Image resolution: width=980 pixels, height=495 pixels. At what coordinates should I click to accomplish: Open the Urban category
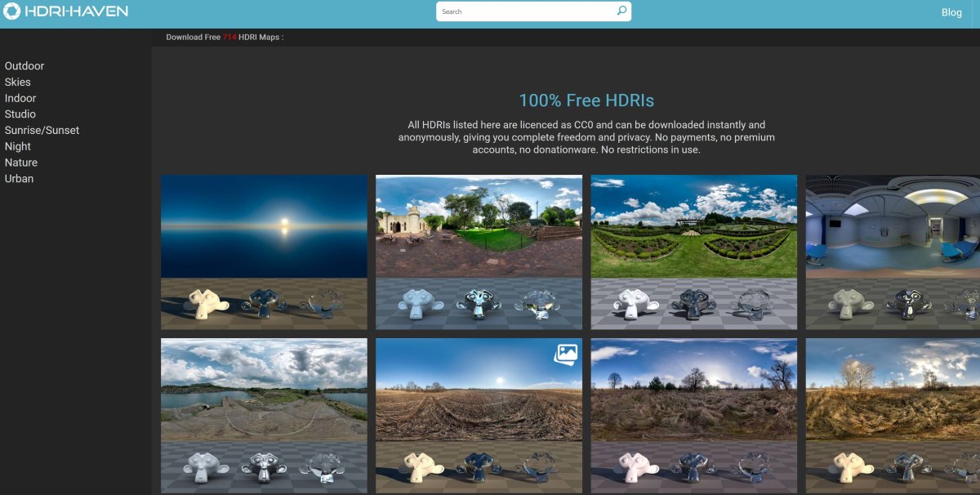pos(20,179)
